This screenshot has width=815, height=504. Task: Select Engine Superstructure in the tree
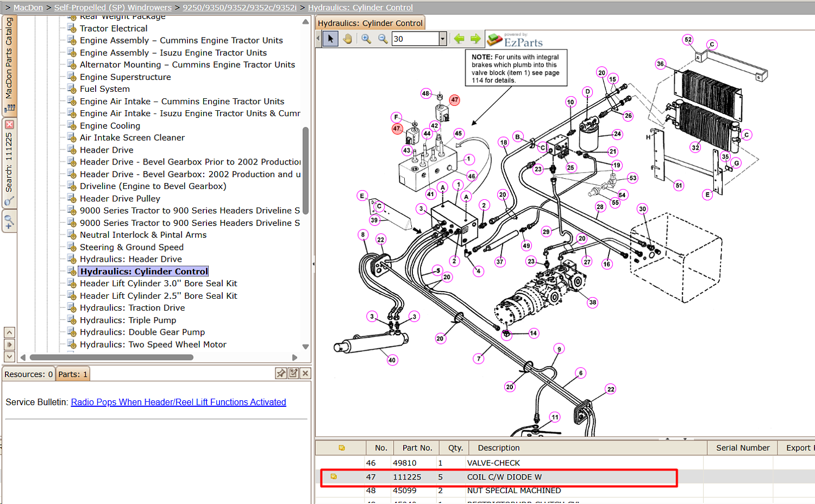pos(126,77)
